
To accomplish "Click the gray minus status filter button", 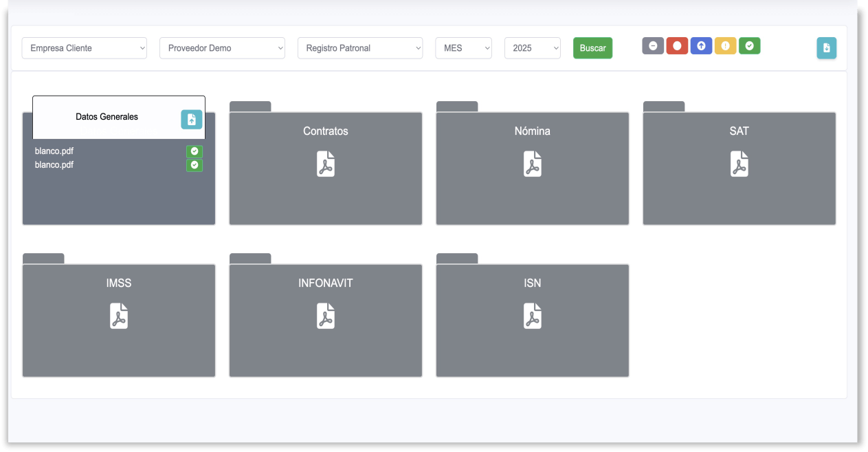I will point(653,46).
